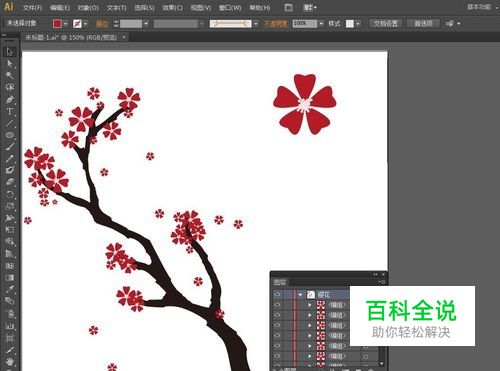This screenshot has width=500, height=371.
Task: Select the Hand tool
Action: click(x=10, y=362)
